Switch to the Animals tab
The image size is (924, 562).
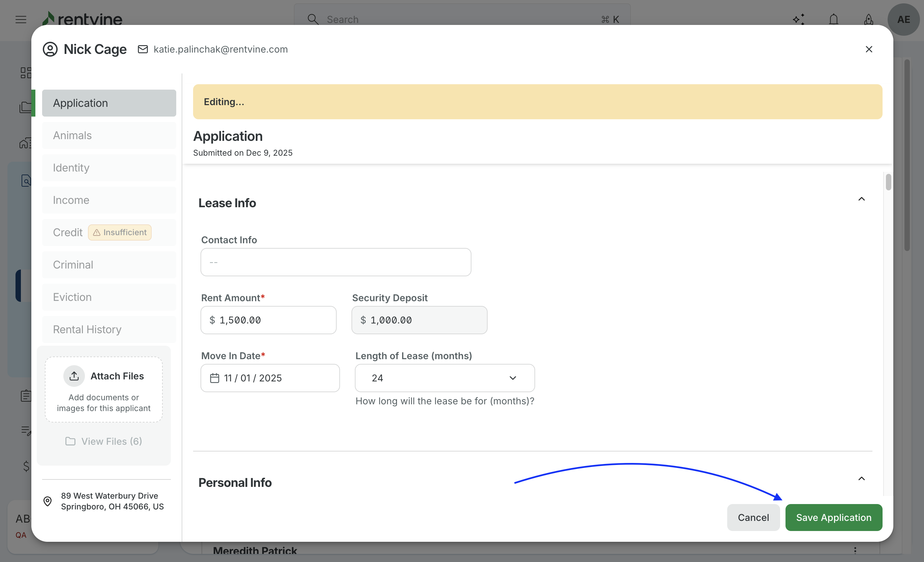[x=109, y=135]
